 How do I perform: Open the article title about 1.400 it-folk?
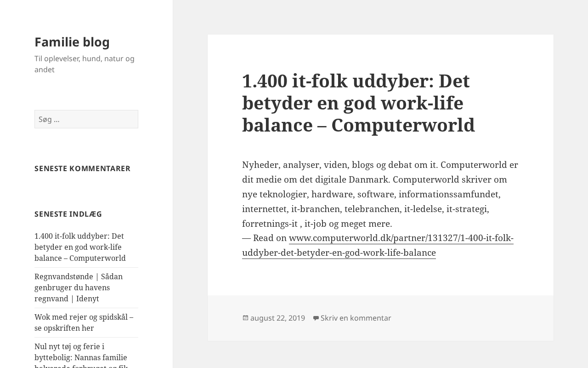[x=358, y=103]
